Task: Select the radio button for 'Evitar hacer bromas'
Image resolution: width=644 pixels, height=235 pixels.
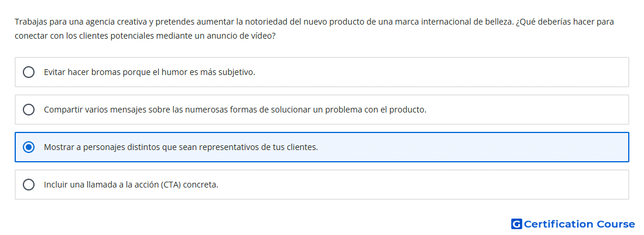Action: click(29, 72)
